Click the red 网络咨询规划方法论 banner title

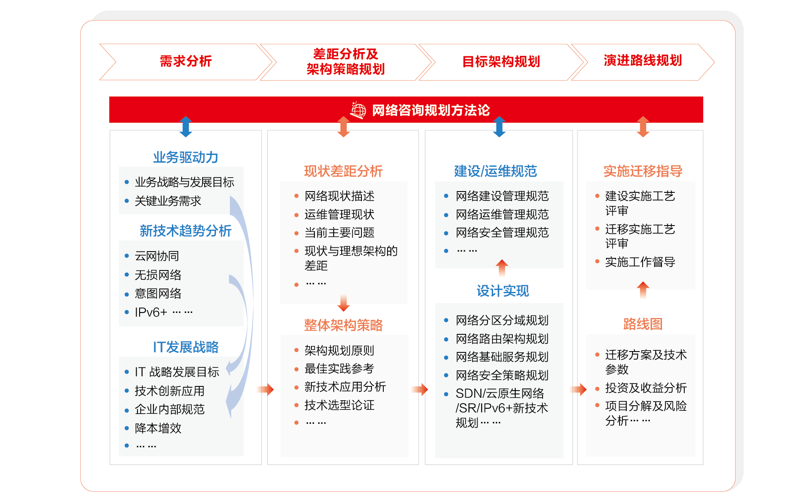point(431,110)
